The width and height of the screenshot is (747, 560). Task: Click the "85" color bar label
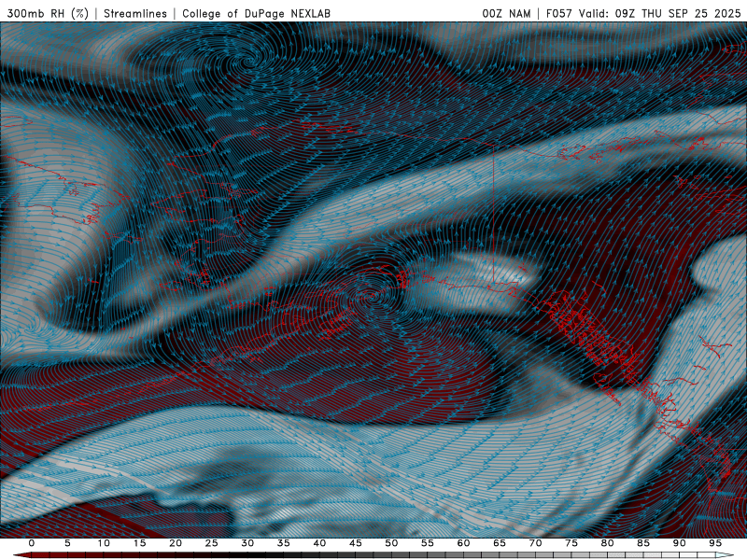click(x=643, y=543)
